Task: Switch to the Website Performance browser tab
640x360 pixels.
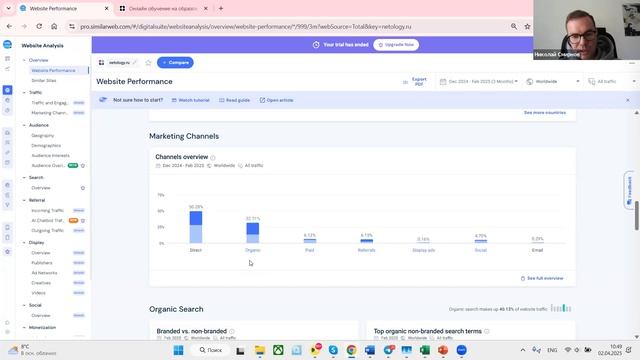Action: point(65,8)
